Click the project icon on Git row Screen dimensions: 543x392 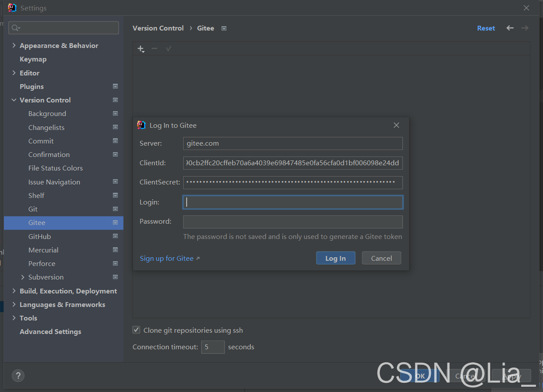(115, 209)
